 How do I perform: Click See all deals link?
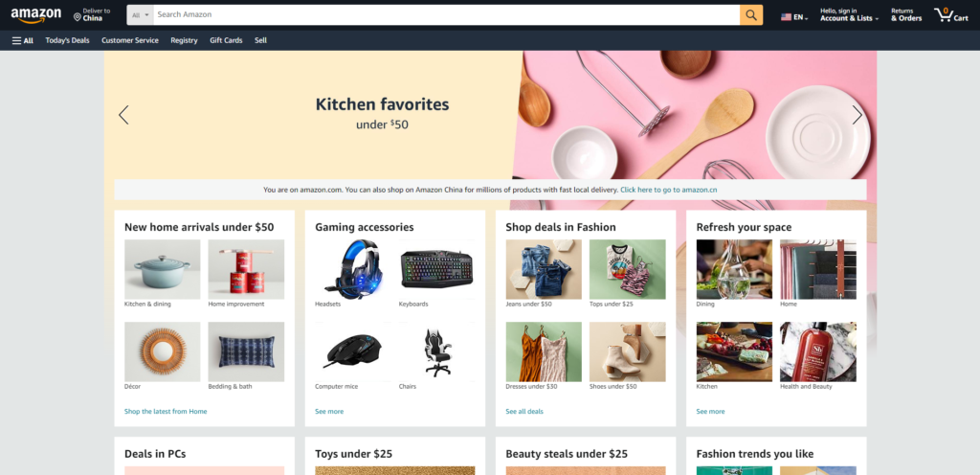(x=524, y=411)
